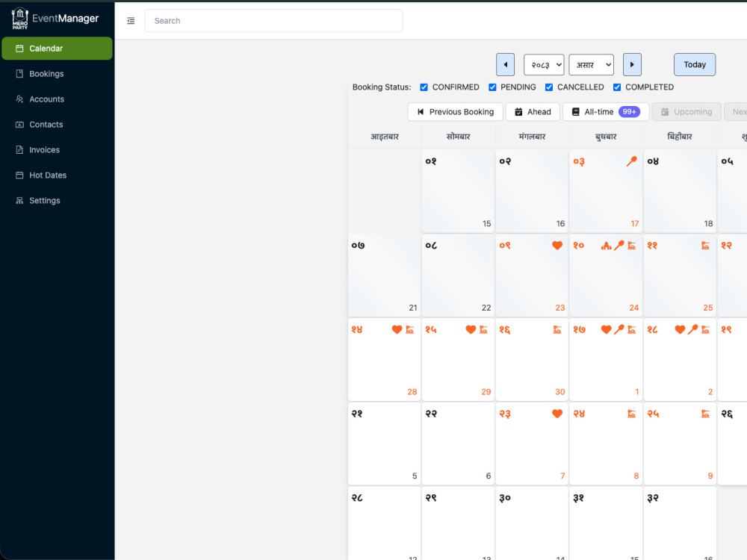Image resolution: width=747 pixels, height=560 pixels.
Task: Click the Booking Status label
Action: pyautogui.click(x=382, y=87)
